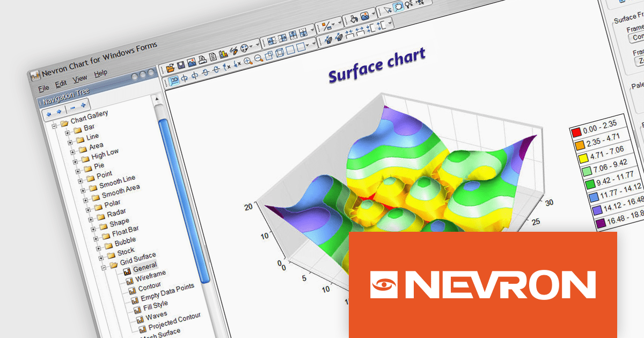Click the navigation tree back arrow

point(49,114)
